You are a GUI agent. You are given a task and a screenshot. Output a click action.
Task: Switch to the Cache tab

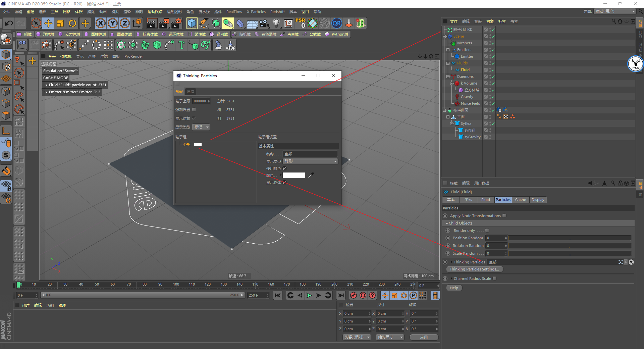(520, 200)
